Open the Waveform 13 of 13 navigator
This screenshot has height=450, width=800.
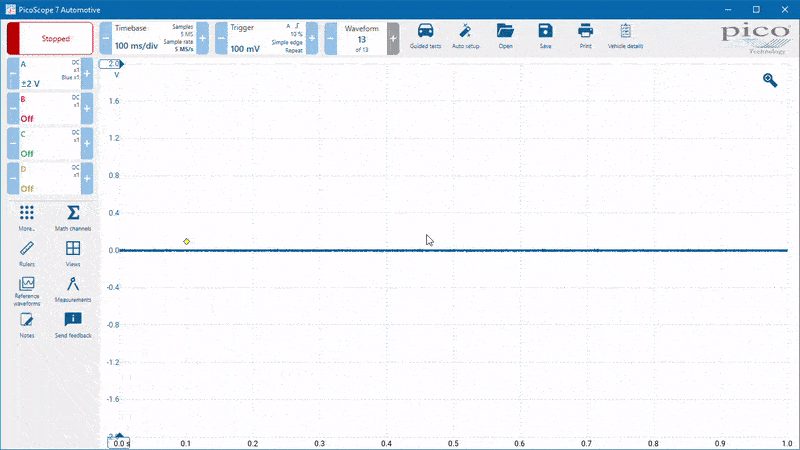pyautogui.click(x=362, y=38)
